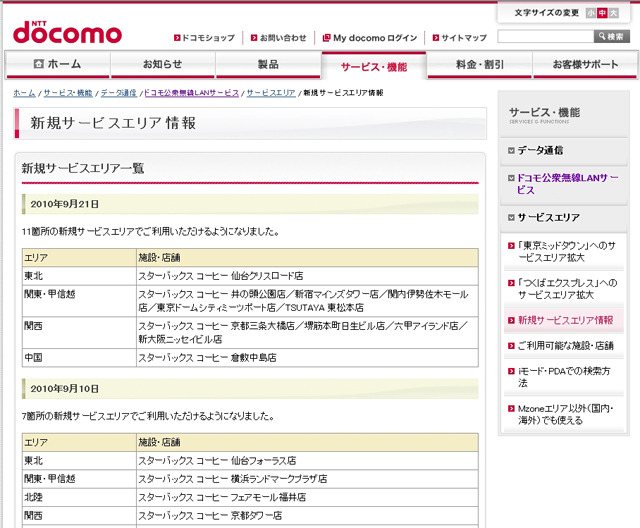Click the My docomo login icon
Image resolution: width=640 pixels, height=528 pixels.
pyautogui.click(x=326, y=38)
